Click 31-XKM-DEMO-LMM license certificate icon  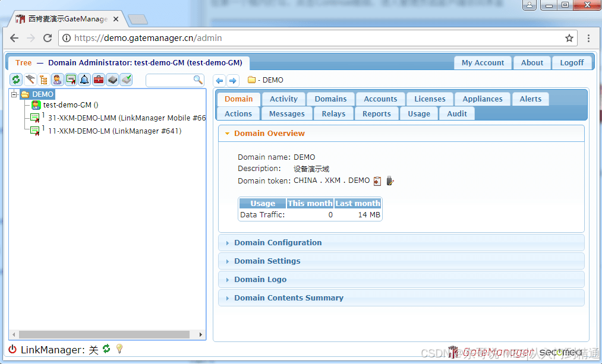[35, 118]
